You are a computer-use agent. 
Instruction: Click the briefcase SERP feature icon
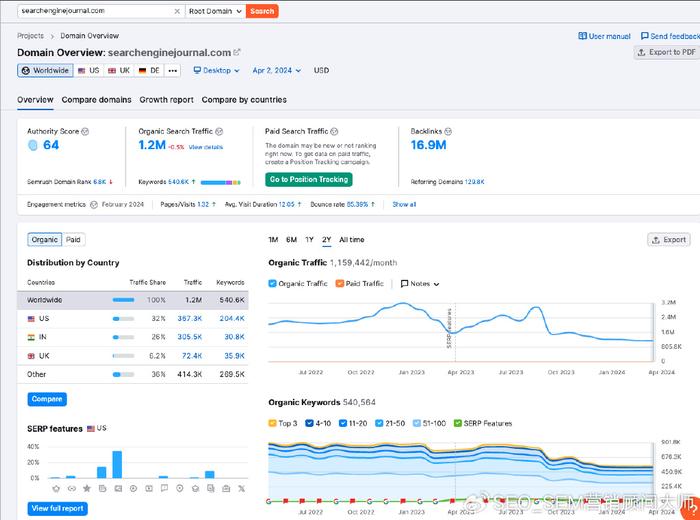[x=226, y=488]
